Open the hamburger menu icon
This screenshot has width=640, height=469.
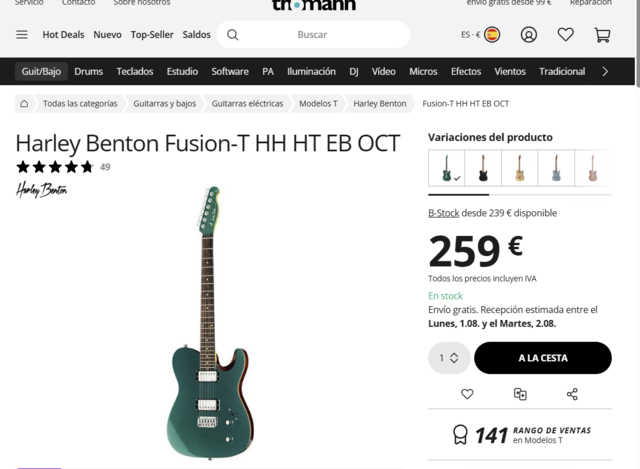(x=22, y=35)
